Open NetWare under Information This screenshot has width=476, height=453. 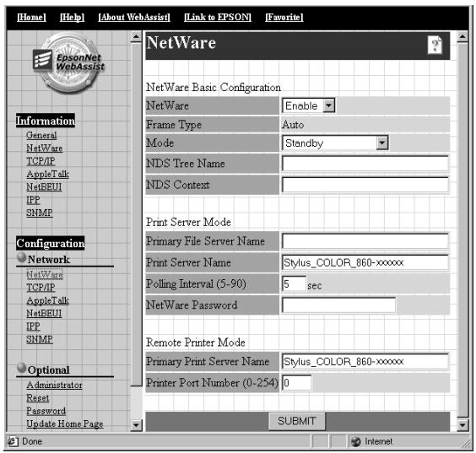(45, 148)
